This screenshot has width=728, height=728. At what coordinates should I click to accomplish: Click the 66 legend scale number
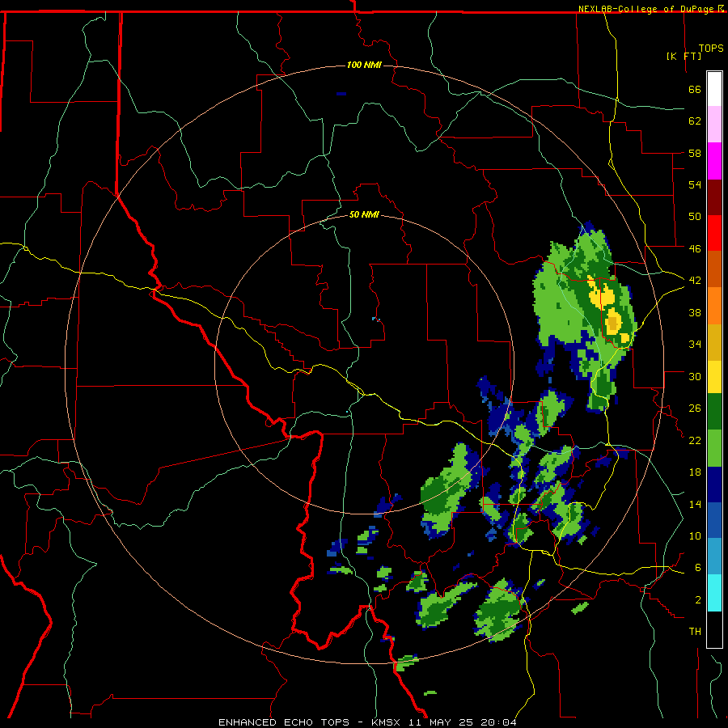click(695, 89)
